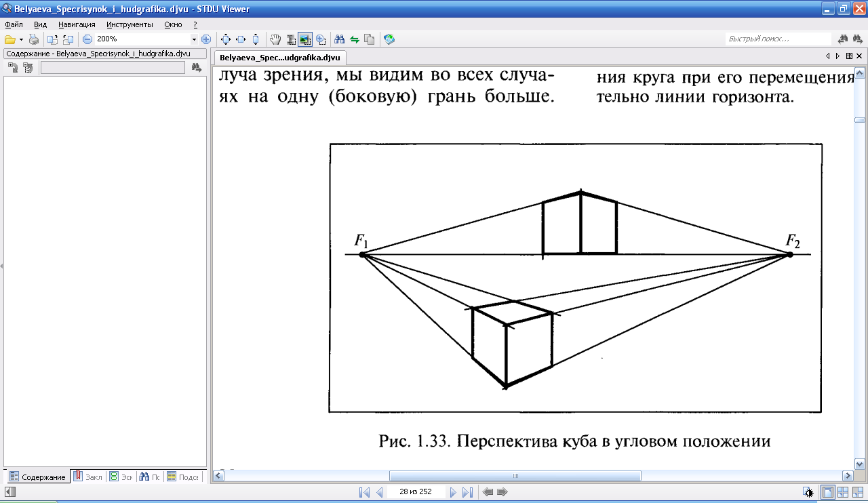Open the Вид menu
This screenshot has height=503, width=868.
tap(40, 24)
